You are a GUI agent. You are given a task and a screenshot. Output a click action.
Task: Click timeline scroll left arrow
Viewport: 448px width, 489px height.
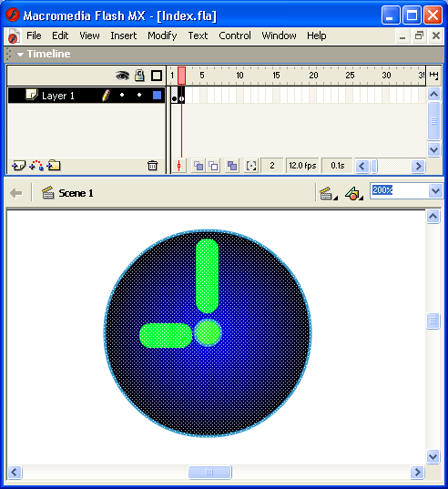362,166
